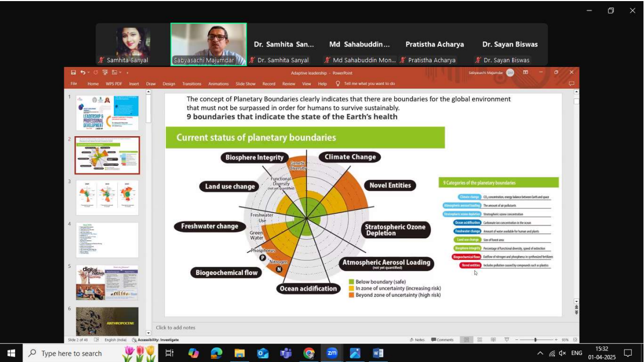This screenshot has height=362, width=644.
Task: Open the undo history dropdown arrow
Action: tap(88, 72)
